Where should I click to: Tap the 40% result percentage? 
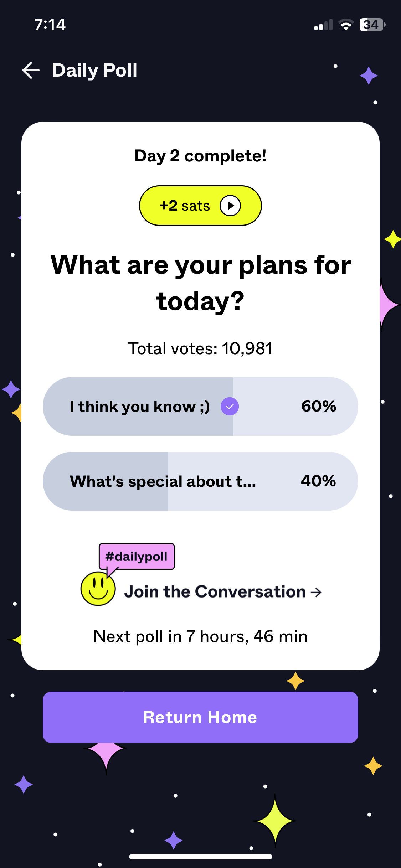tap(318, 481)
